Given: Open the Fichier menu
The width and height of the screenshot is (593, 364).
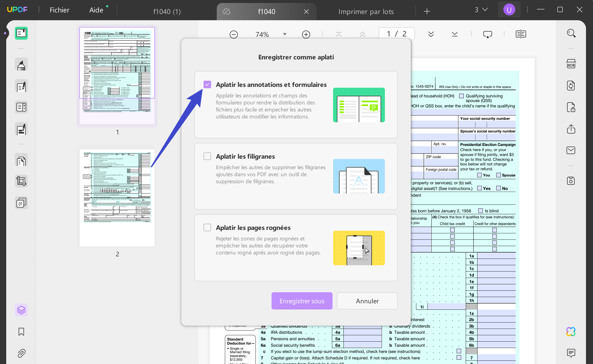Looking at the screenshot, I should pyautogui.click(x=59, y=10).
